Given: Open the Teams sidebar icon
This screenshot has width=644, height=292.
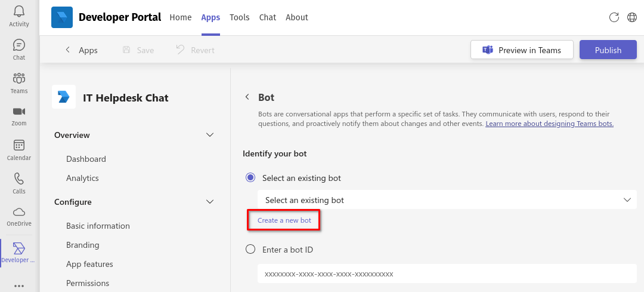Looking at the screenshot, I should click(19, 78).
